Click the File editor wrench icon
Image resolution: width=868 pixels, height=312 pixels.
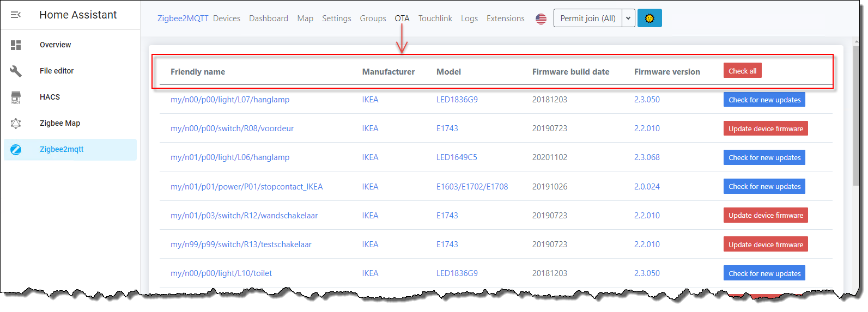tap(16, 71)
